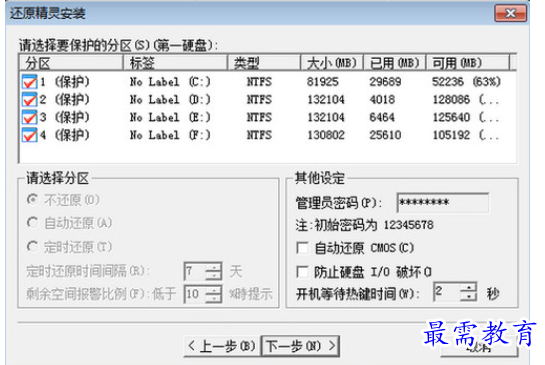Click the 定时还原时间间隔 days field

click(195, 271)
